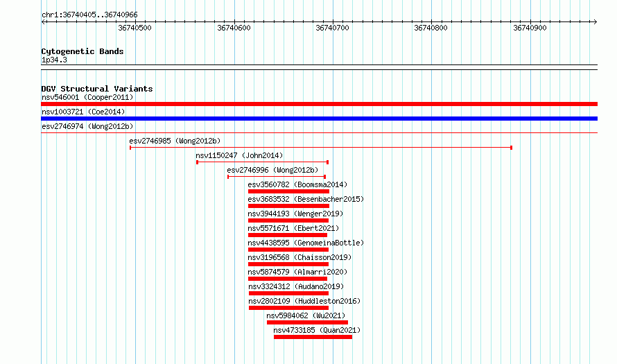Open the esv2746996 (Wong2012b) label
The image size is (617, 364).
(x=272, y=170)
